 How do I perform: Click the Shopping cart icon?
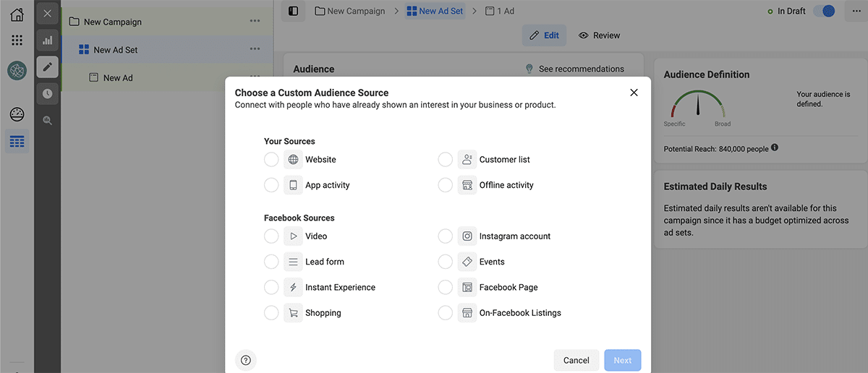293,313
